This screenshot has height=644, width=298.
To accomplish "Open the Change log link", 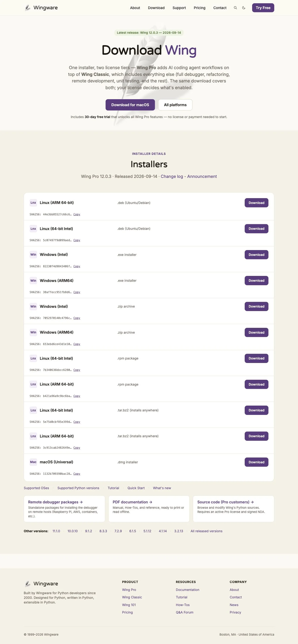I will click(x=172, y=176).
